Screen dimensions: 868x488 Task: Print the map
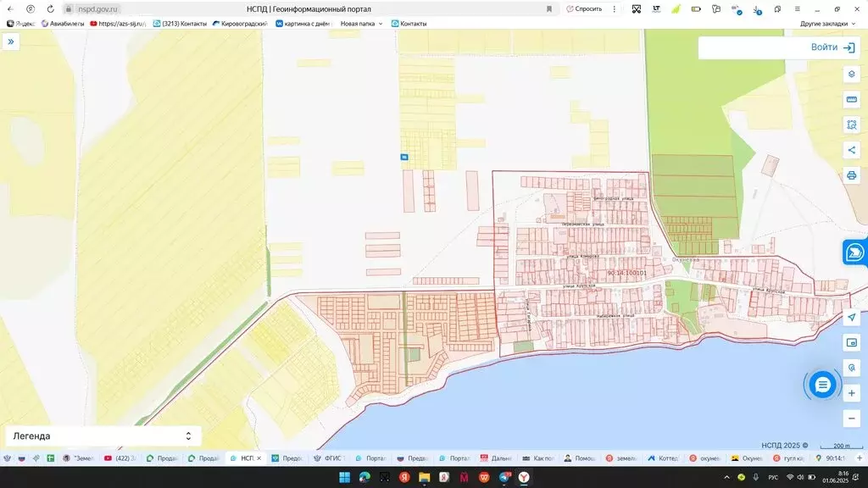(851, 175)
